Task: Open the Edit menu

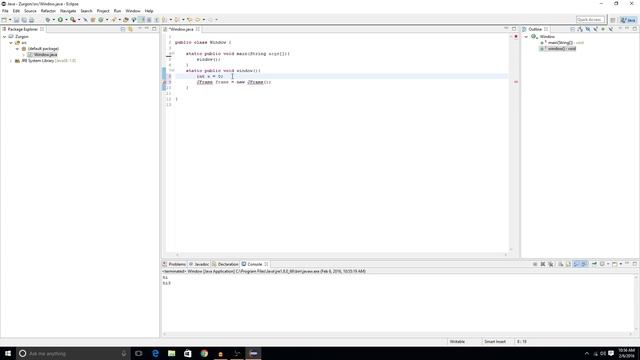Action: coord(16,11)
